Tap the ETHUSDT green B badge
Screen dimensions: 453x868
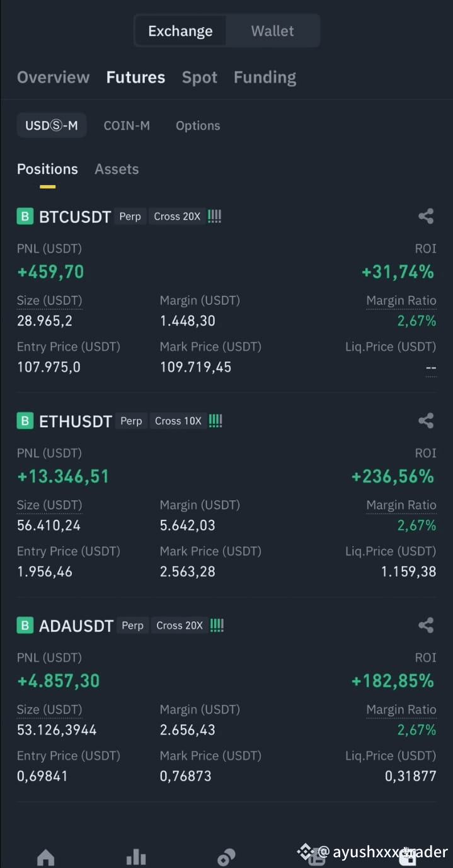click(25, 421)
